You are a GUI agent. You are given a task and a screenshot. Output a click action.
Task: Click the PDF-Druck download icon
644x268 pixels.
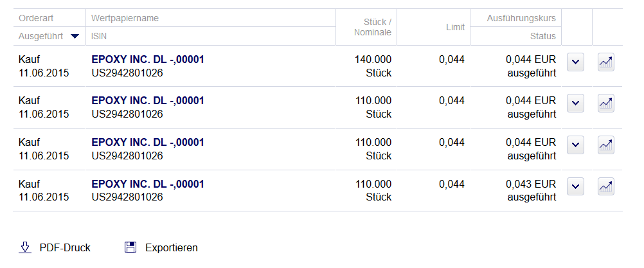pyautogui.click(x=25, y=247)
